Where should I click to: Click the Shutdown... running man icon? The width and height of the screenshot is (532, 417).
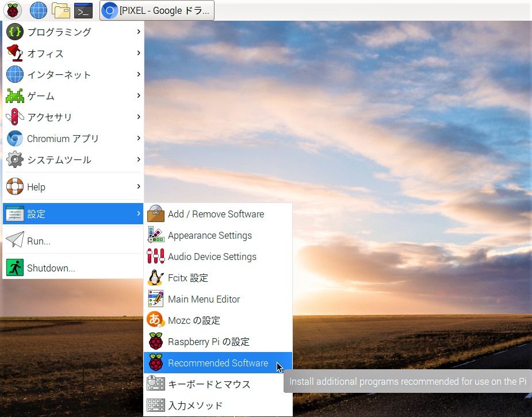click(x=15, y=267)
